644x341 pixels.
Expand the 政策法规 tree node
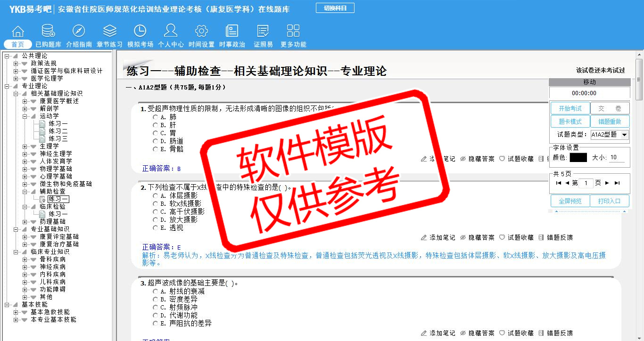tap(16, 64)
